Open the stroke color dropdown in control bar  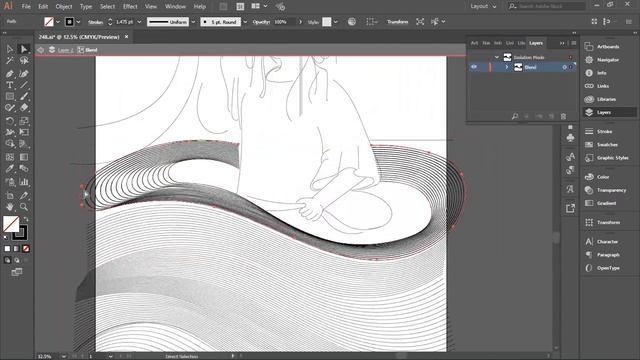point(78,22)
